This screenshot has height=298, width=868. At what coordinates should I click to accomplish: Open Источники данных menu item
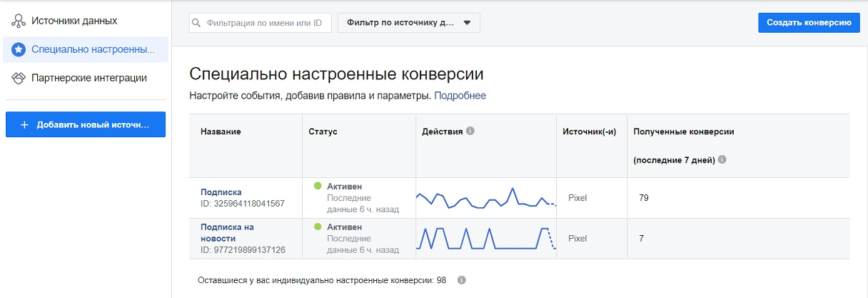(x=74, y=21)
